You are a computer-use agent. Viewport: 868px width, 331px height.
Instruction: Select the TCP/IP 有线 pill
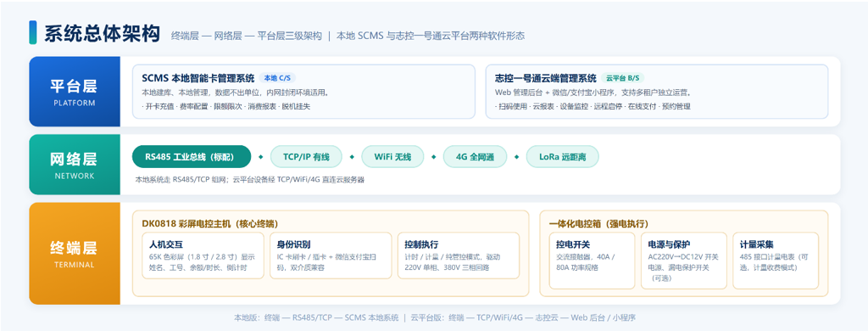306,157
